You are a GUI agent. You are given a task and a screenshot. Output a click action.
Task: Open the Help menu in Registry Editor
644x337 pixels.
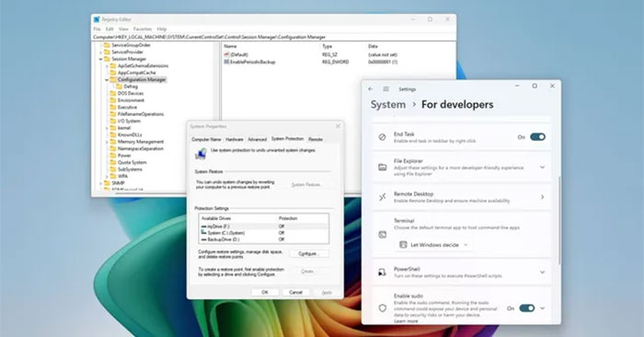coord(162,29)
